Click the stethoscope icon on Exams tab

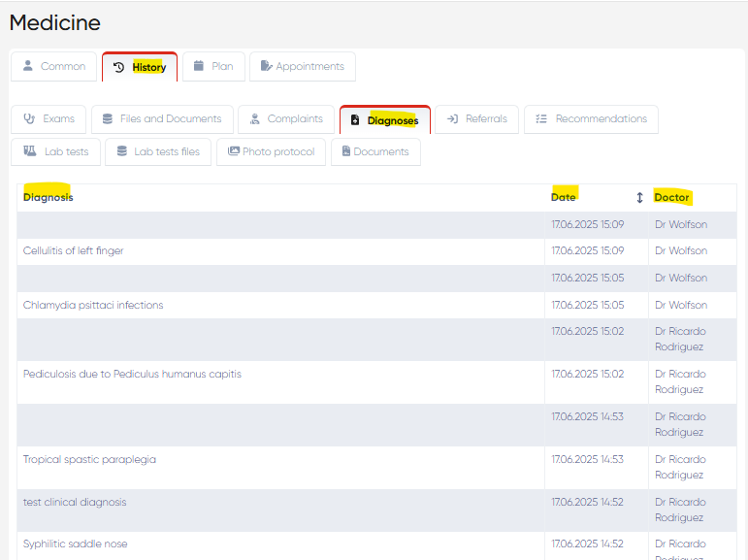29,119
